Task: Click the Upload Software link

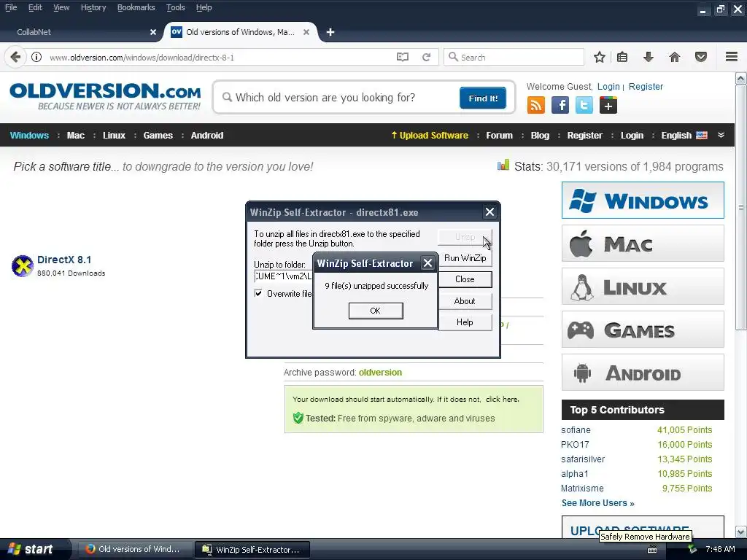Action: pos(430,135)
